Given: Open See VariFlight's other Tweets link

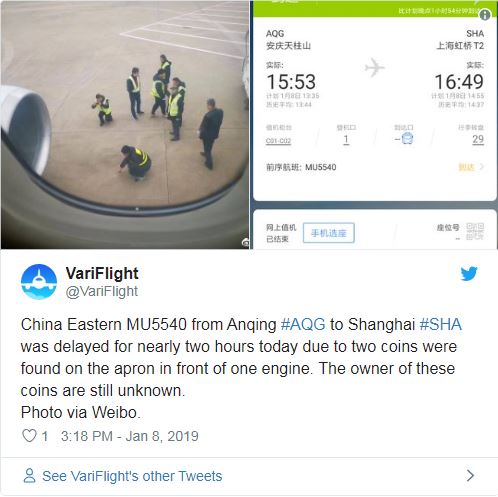Looking at the screenshot, I should 132,476.
